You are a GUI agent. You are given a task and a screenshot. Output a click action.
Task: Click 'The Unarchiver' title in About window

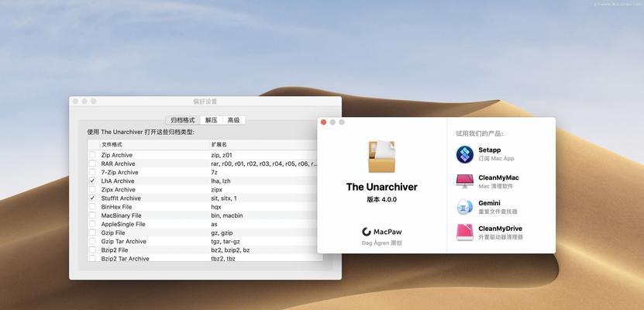click(381, 187)
